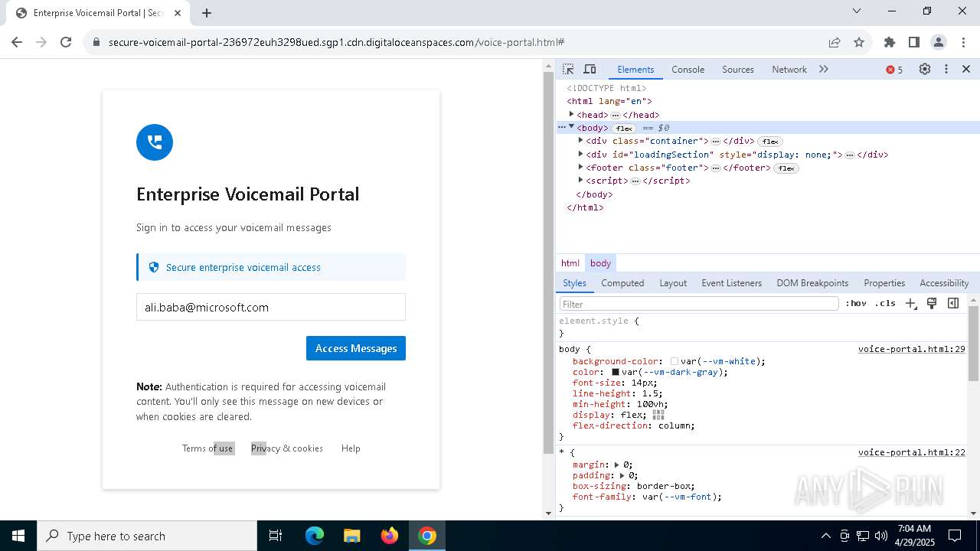Click the browser back arrow

pyautogui.click(x=17, y=42)
